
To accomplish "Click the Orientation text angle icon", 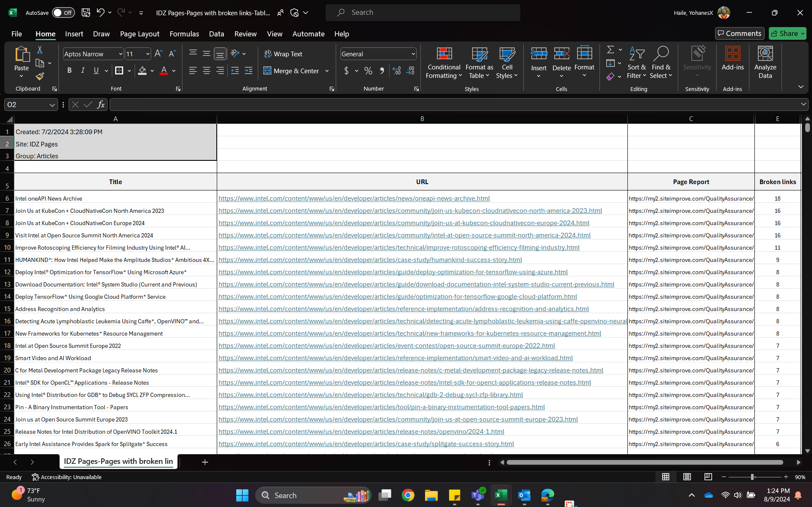I will pyautogui.click(x=235, y=54).
